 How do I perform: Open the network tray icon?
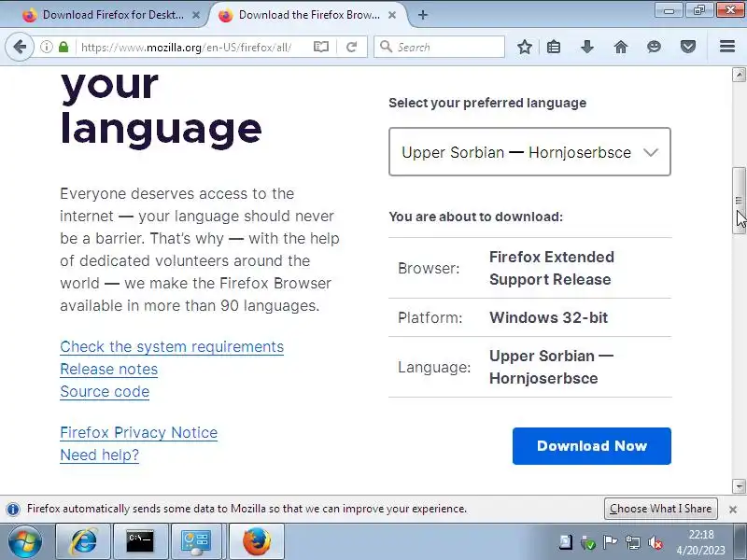tap(633, 542)
